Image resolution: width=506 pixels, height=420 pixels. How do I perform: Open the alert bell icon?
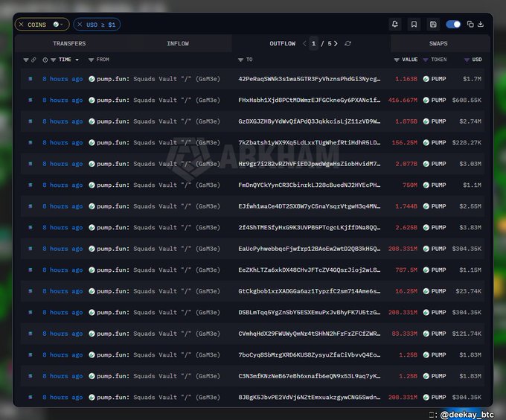395,25
